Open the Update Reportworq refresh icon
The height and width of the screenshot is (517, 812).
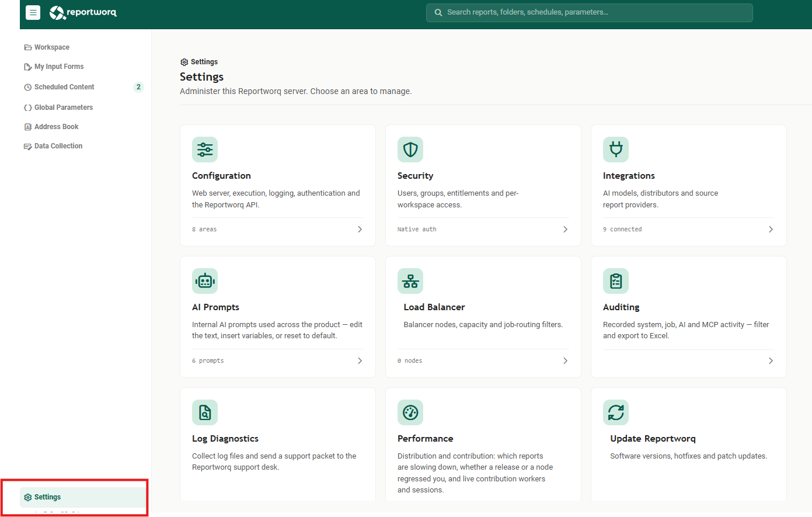(616, 412)
